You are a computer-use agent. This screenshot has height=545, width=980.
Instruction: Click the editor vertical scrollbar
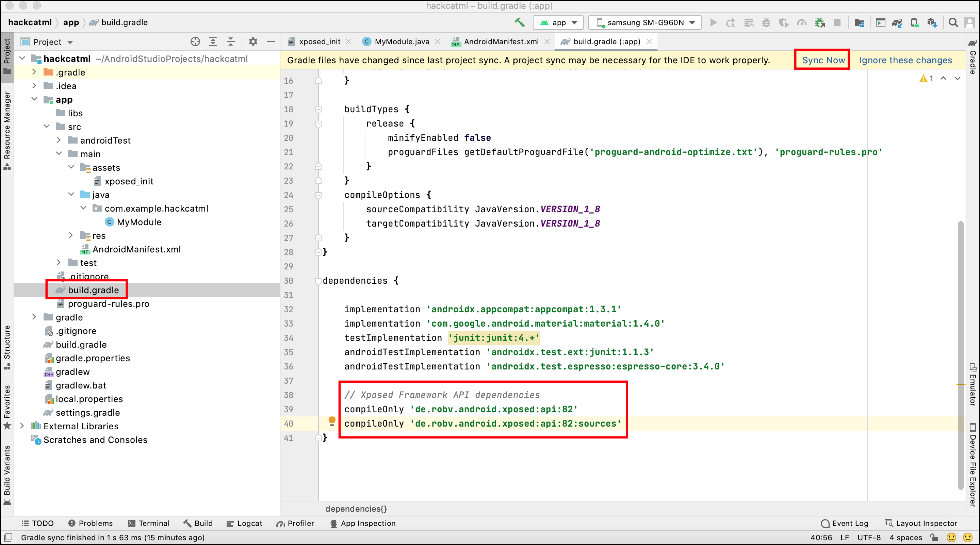pyautogui.click(x=961, y=356)
